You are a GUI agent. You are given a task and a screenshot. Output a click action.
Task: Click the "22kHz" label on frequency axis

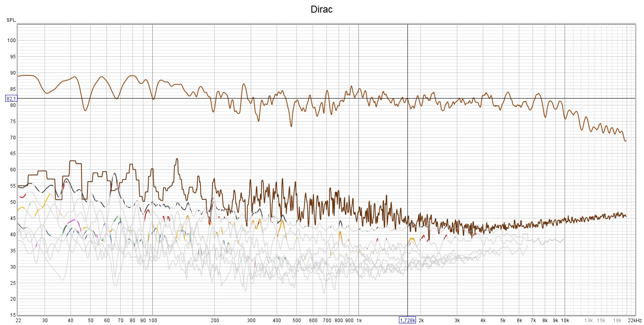[635, 321]
